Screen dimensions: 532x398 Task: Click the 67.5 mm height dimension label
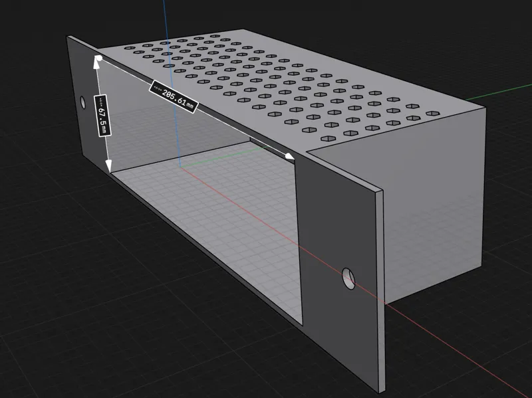[103, 116]
